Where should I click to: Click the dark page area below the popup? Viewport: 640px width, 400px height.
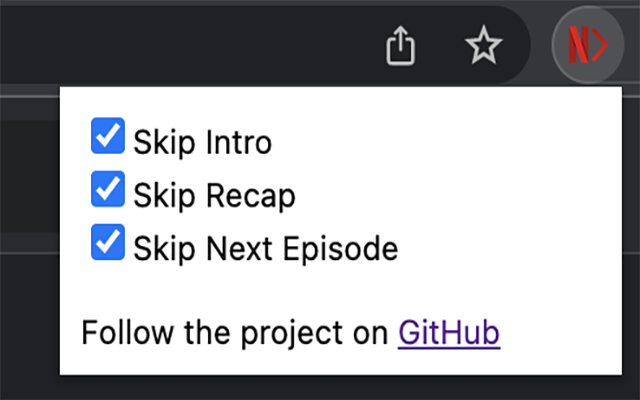point(320,388)
